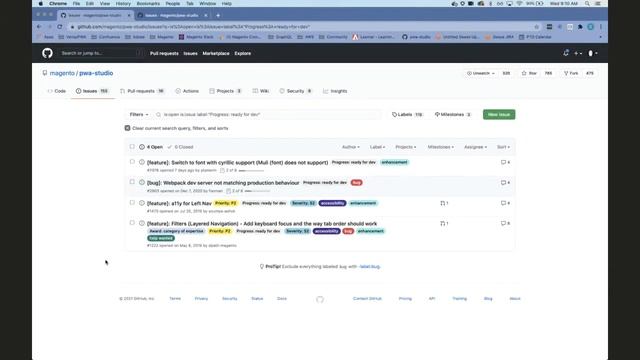Open the Filters dropdown
Image resolution: width=640 pixels, height=360 pixels.
tap(139, 115)
